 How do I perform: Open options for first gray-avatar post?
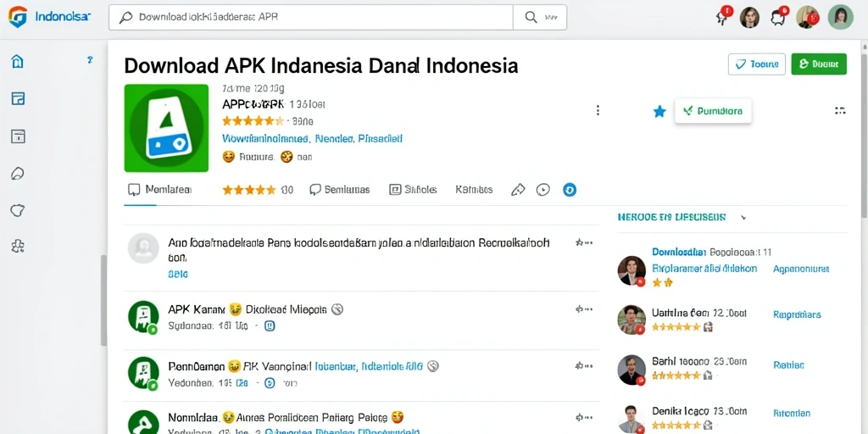coord(584,242)
